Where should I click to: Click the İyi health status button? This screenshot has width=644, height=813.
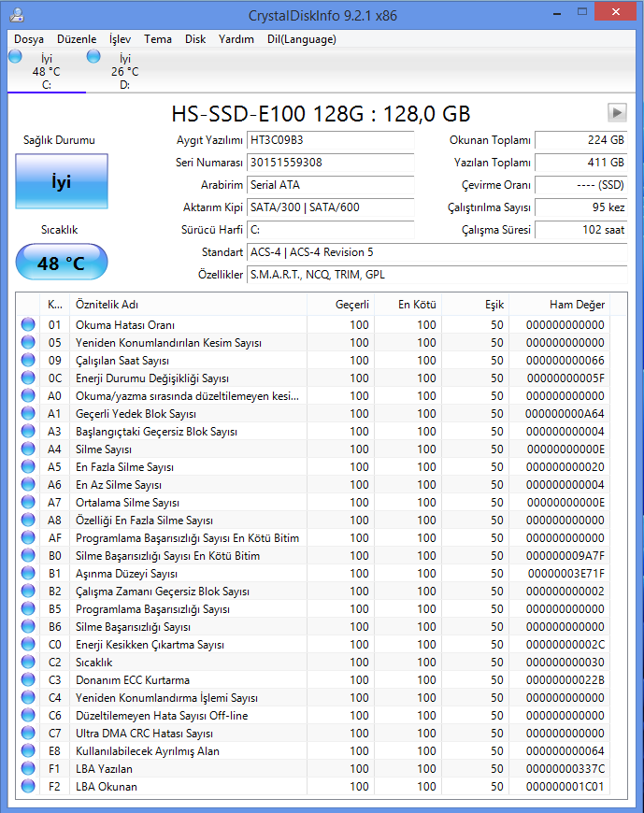62,181
